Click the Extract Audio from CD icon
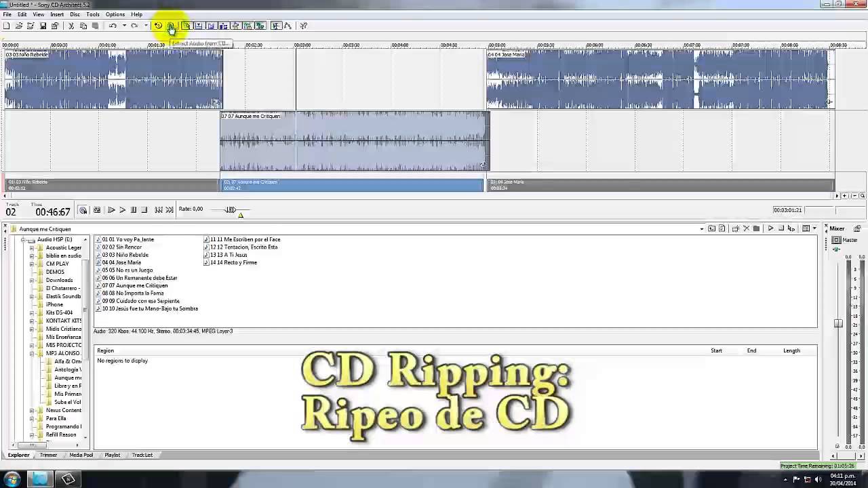The height and width of the screenshot is (488, 868). pos(170,26)
